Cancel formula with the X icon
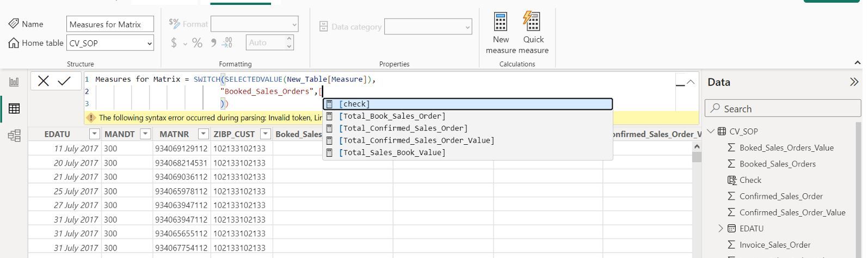Image resolution: width=868 pixels, height=258 pixels. [x=44, y=81]
